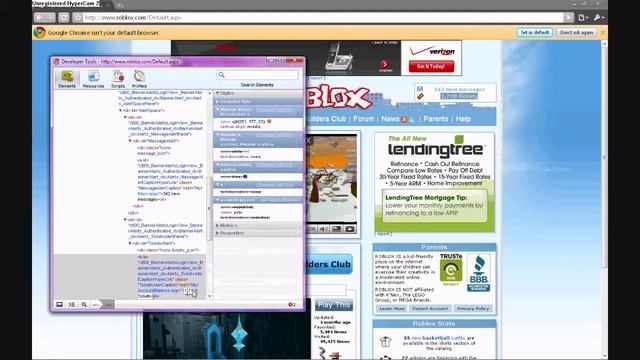Open the Forum nav link
Viewport: 640px width, 360px height.
363,119
